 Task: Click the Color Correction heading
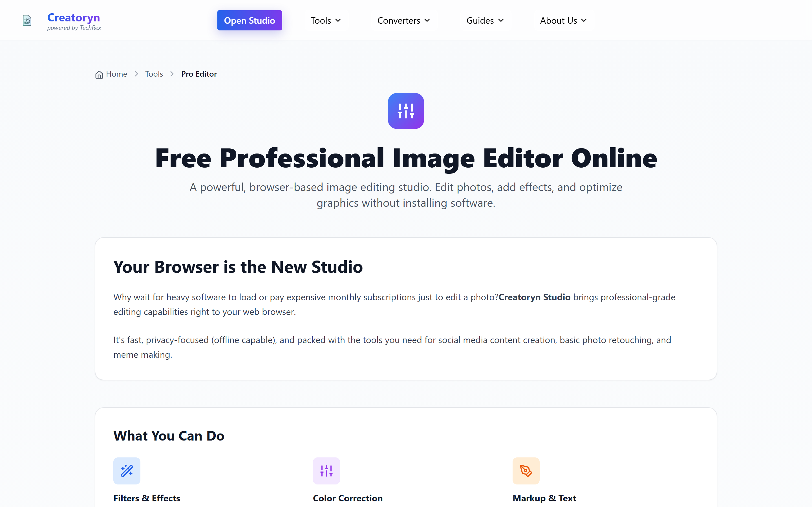[347, 498]
